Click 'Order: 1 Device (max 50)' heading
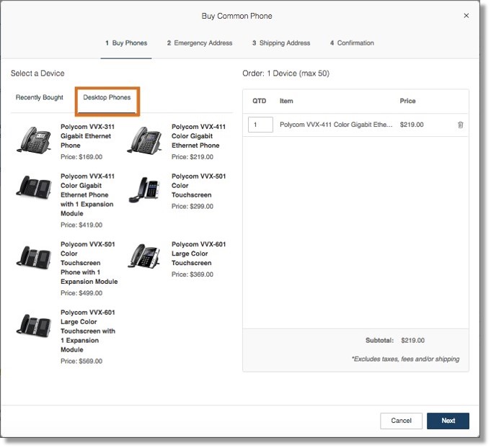 coord(286,73)
